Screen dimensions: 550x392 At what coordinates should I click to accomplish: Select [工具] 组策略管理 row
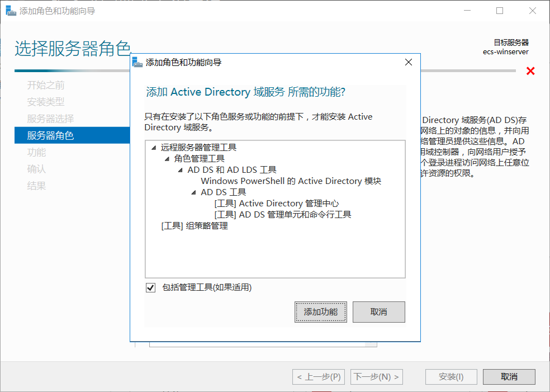tap(195, 226)
